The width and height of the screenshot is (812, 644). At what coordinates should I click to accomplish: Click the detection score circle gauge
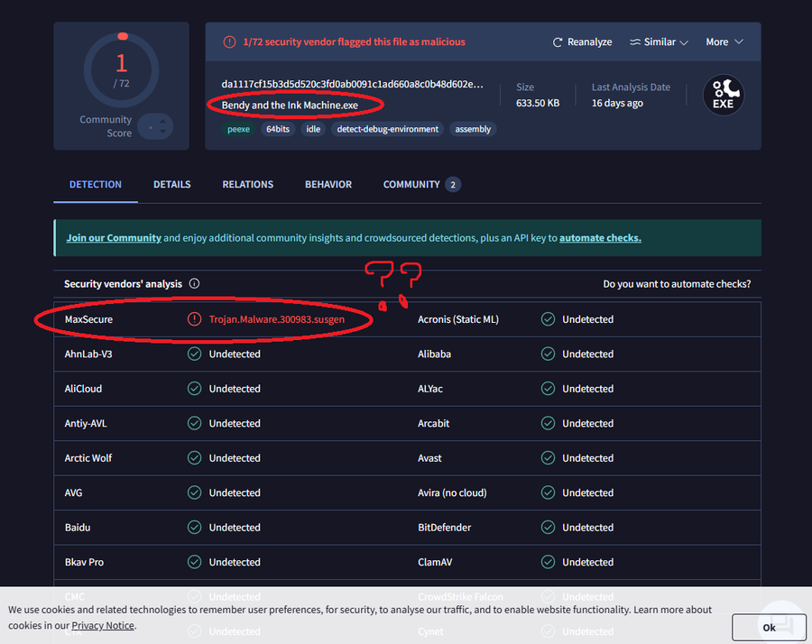coord(121,70)
